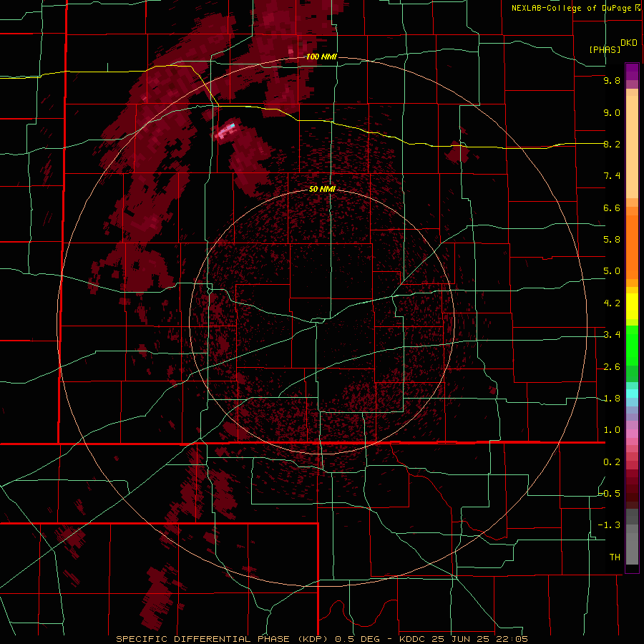Click the cyan segment of the color bar
This screenshot has height=644, width=644.
632,394
